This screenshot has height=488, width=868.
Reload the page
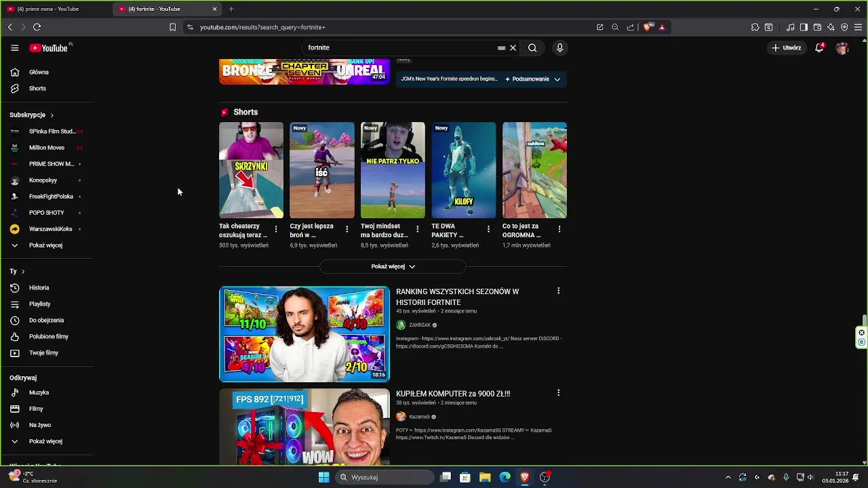click(37, 27)
